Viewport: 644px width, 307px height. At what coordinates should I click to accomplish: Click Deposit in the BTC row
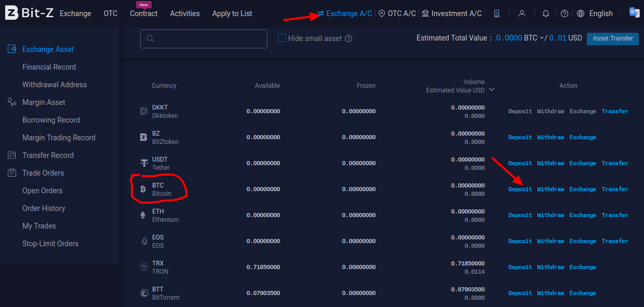(x=520, y=189)
